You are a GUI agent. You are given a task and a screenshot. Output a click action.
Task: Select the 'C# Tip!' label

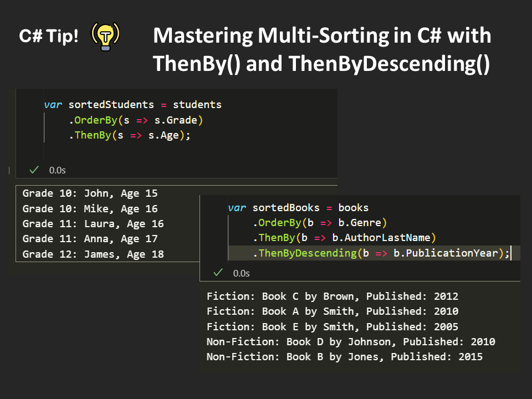point(49,37)
